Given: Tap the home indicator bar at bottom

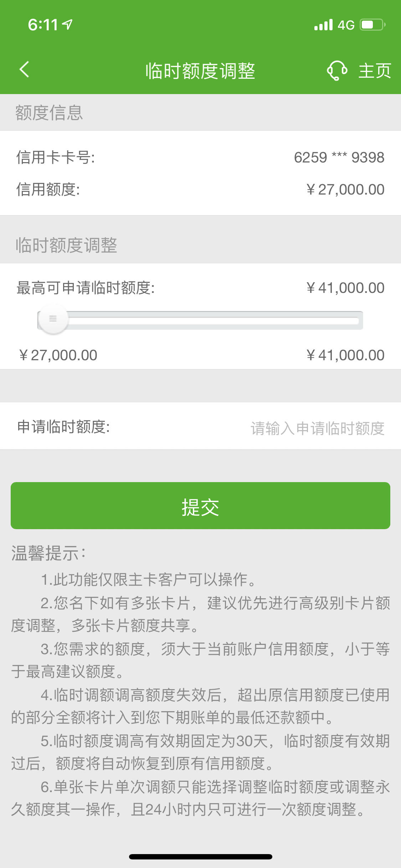Looking at the screenshot, I should 201,857.
